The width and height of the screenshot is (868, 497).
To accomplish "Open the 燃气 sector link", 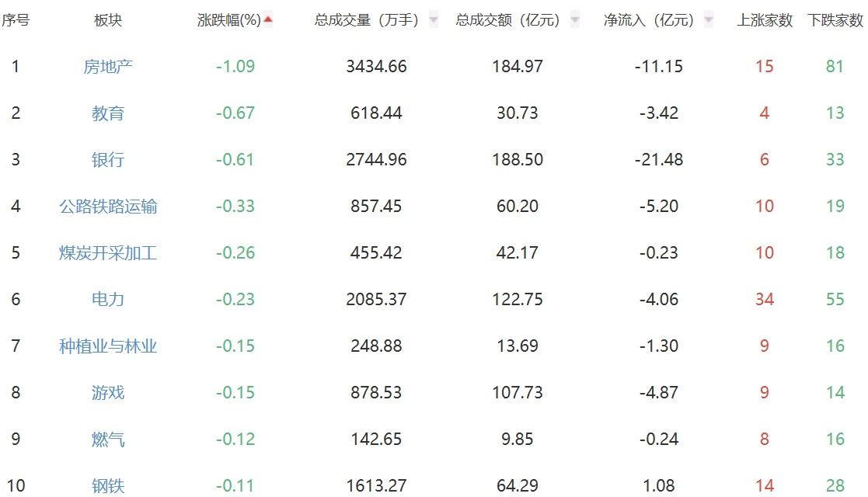I will (108, 440).
